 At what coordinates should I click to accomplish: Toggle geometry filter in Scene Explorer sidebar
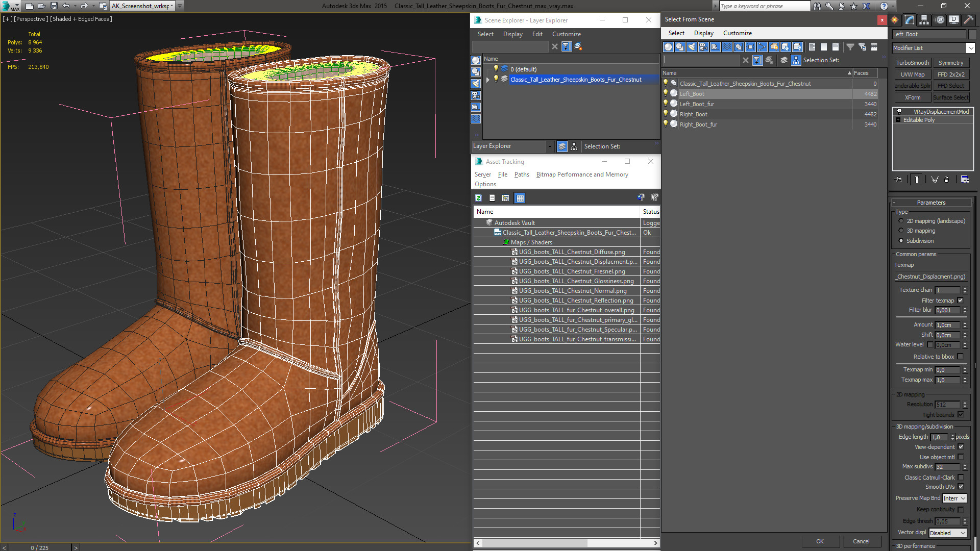pos(476,60)
